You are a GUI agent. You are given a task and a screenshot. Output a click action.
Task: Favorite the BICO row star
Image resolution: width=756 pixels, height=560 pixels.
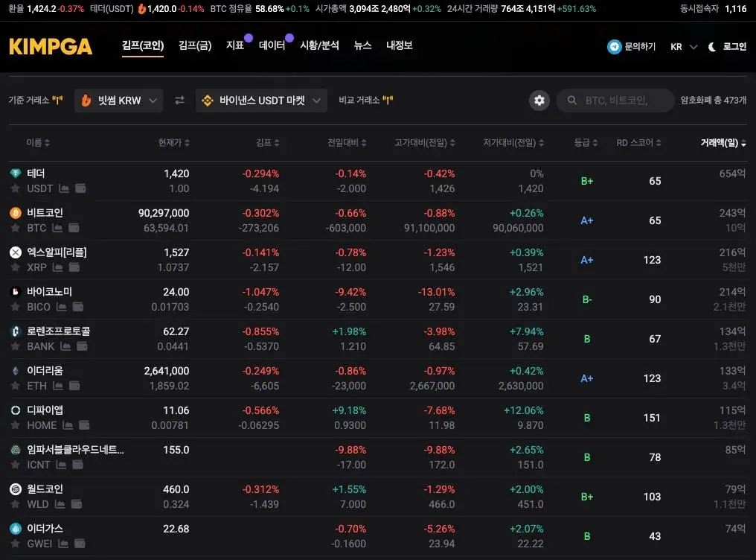pos(16,308)
